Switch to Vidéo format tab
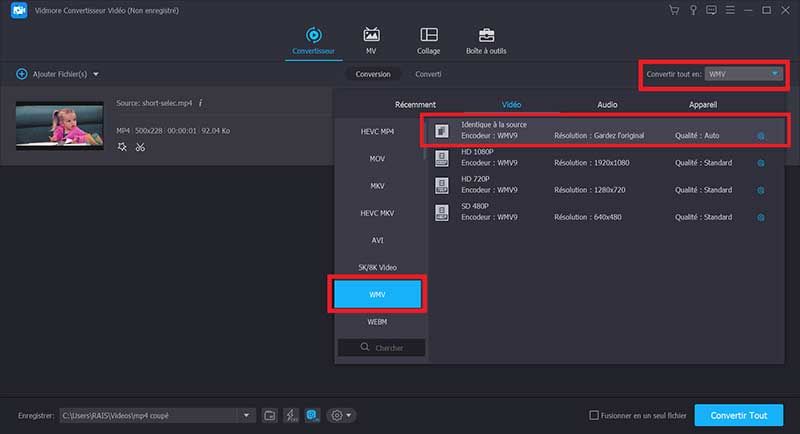This screenshot has height=434, width=800. point(511,105)
